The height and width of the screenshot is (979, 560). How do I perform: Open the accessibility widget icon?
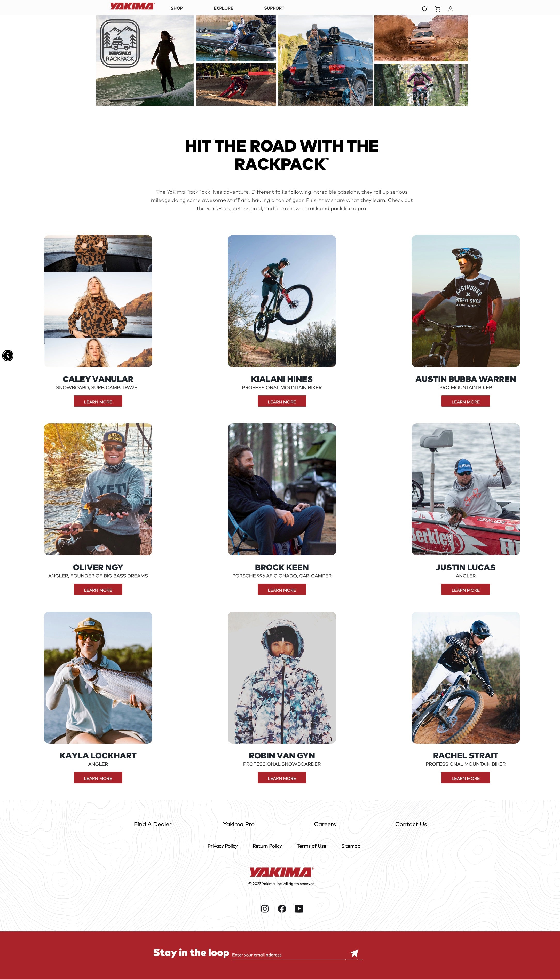[x=8, y=355]
